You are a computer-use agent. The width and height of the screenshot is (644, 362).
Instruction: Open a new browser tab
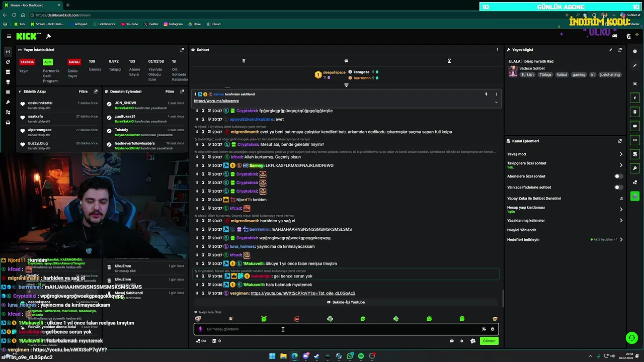[68, 5]
